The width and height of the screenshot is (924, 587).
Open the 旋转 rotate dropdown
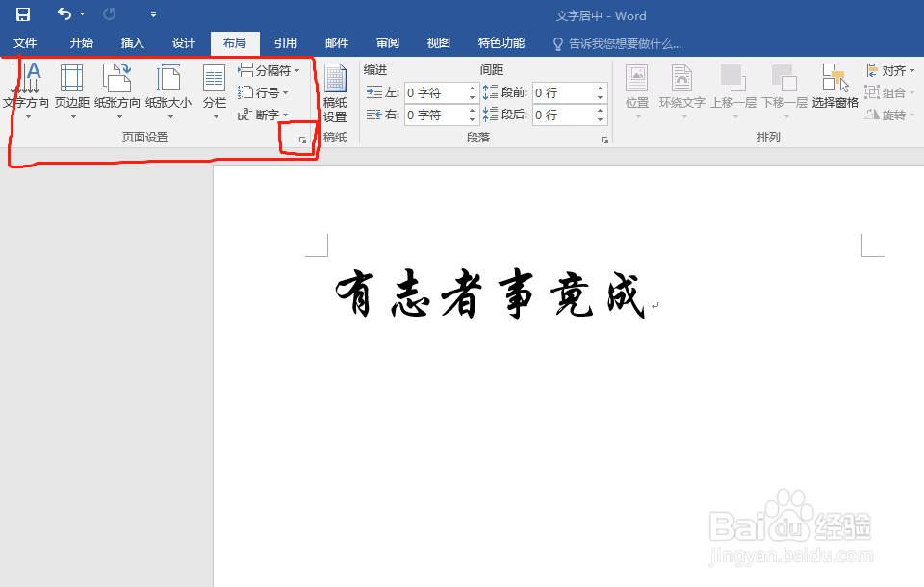click(889, 115)
